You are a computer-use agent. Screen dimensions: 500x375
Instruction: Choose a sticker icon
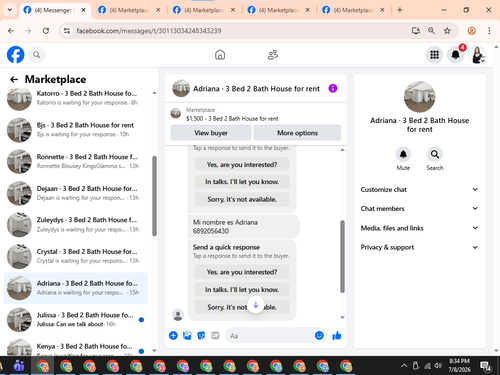pyautogui.click(x=201, y=335)
